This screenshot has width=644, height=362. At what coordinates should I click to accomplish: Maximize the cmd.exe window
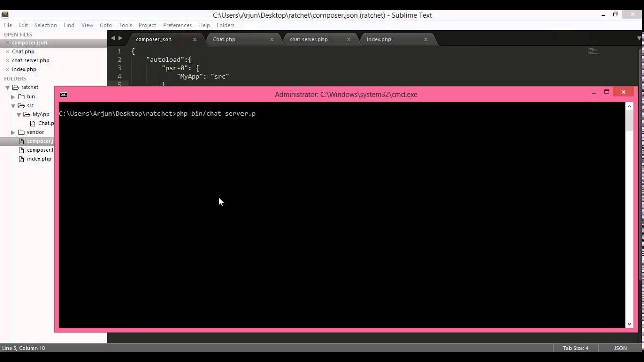click(x=607, y=92)
